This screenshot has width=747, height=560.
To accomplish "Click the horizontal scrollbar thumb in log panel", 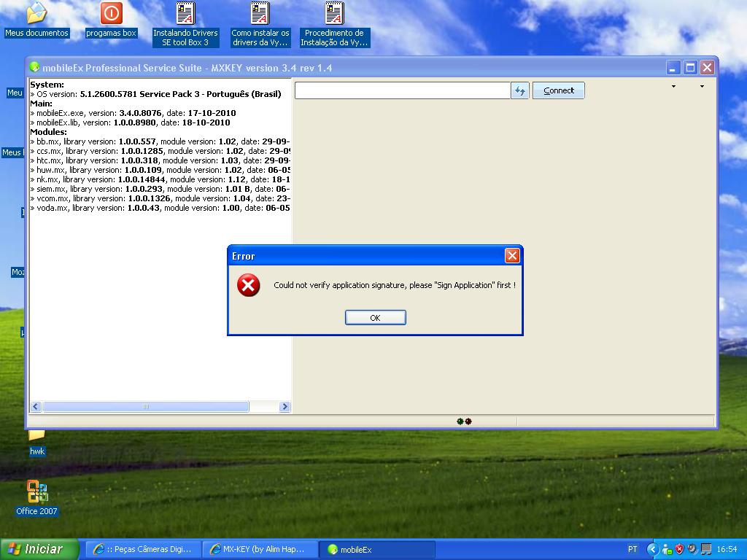I will point(146,406).
